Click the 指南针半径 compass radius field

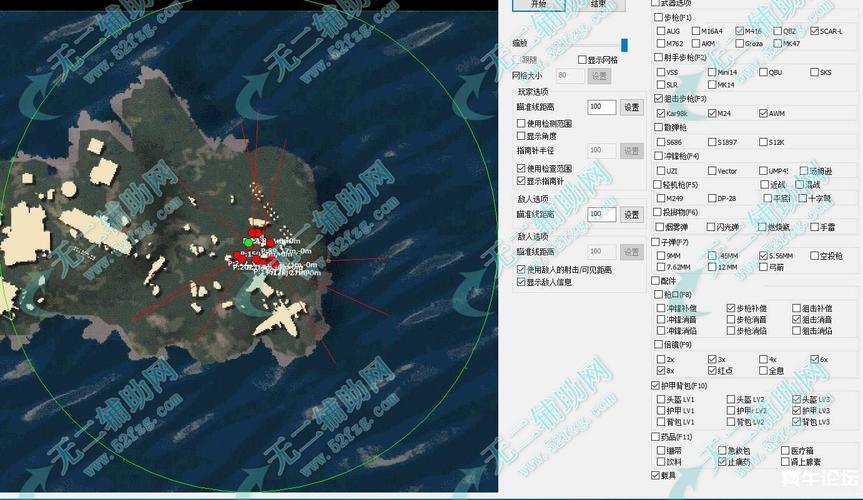(602, 150)
